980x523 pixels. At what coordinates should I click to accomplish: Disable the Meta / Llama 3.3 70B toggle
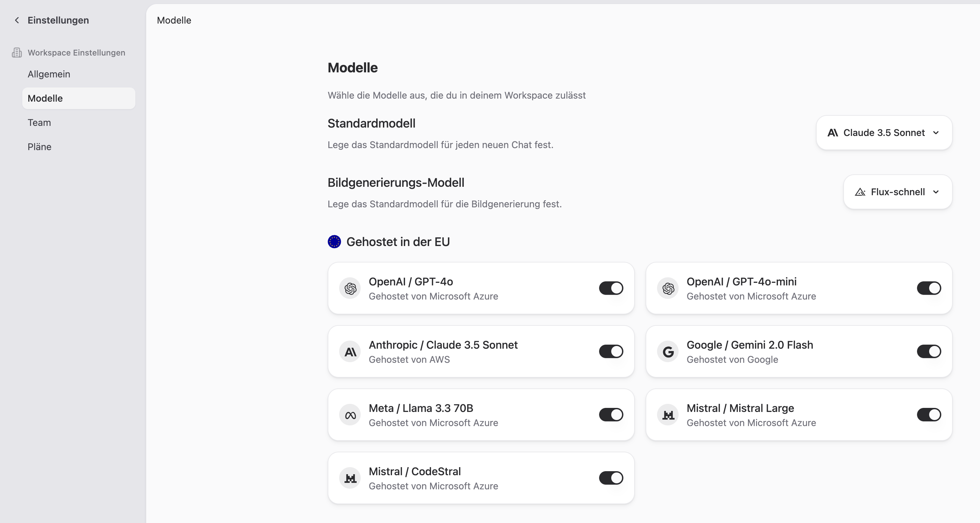point(611,415)
